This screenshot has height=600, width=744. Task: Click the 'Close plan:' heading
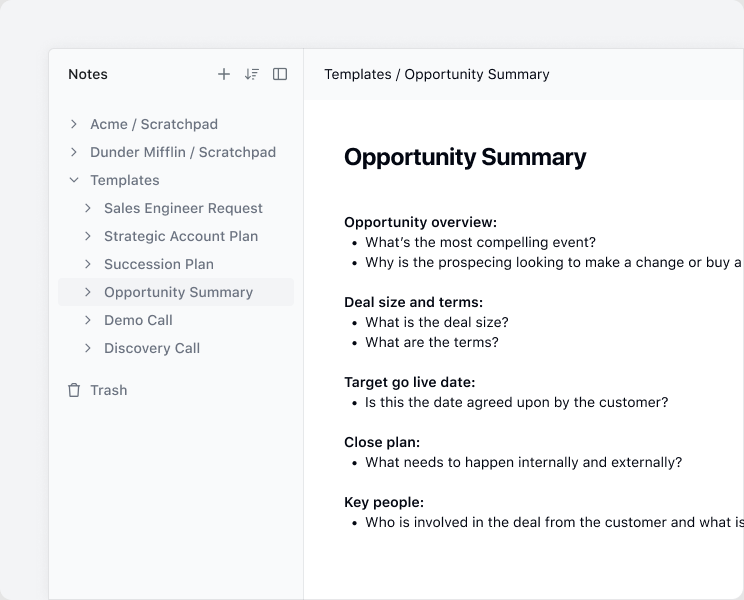(x=382, y=442)
